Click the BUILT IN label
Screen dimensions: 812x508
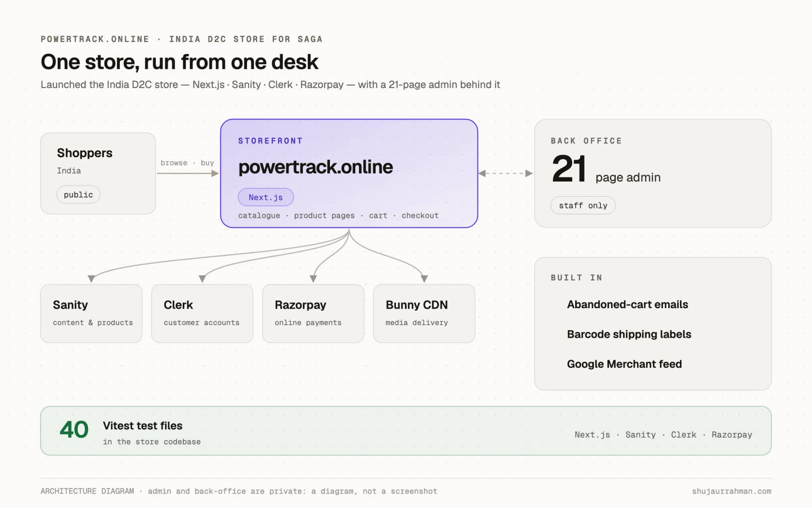coord(576,278)
